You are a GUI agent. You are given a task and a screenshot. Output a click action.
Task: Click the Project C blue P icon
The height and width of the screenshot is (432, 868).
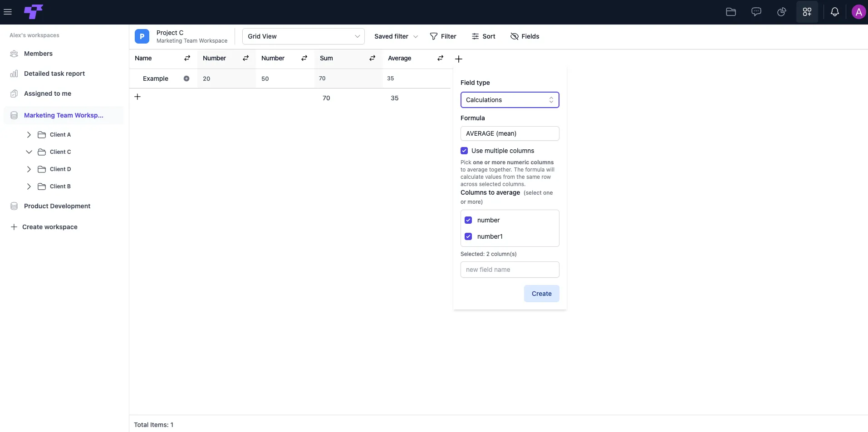click(x=142, y=36)
